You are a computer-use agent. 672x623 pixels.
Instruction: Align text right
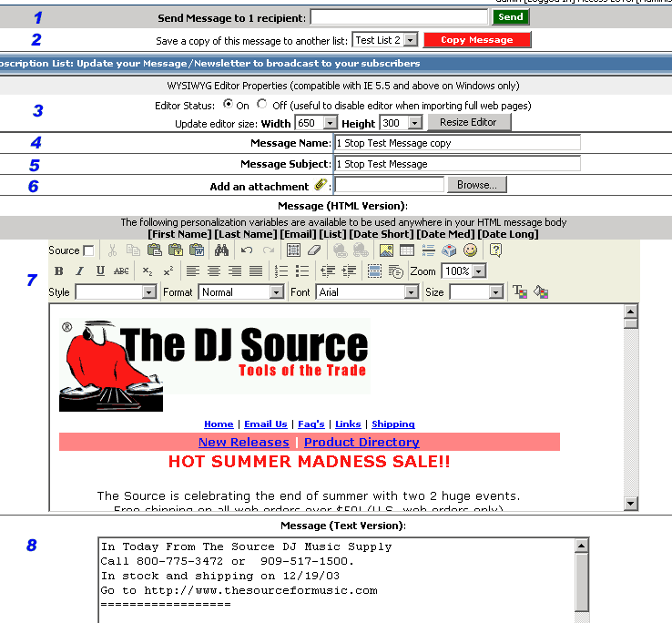tap(235, 271)
